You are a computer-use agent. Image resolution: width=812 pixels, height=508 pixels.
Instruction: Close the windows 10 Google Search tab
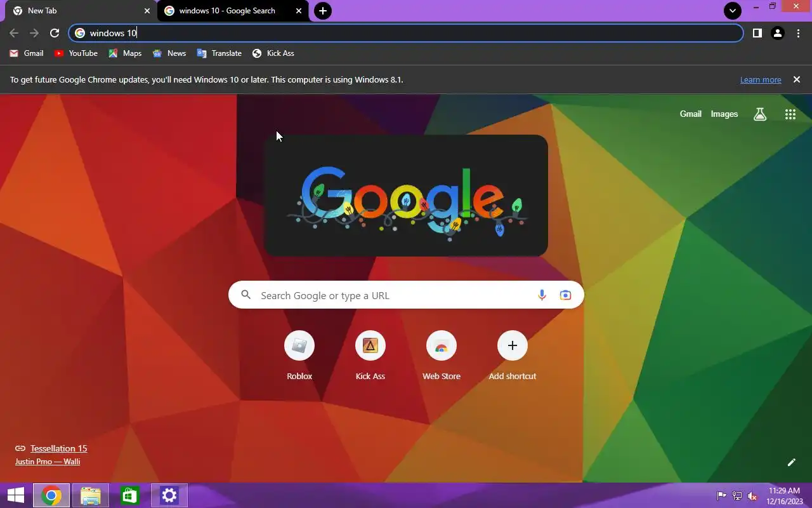click(299, 11)
